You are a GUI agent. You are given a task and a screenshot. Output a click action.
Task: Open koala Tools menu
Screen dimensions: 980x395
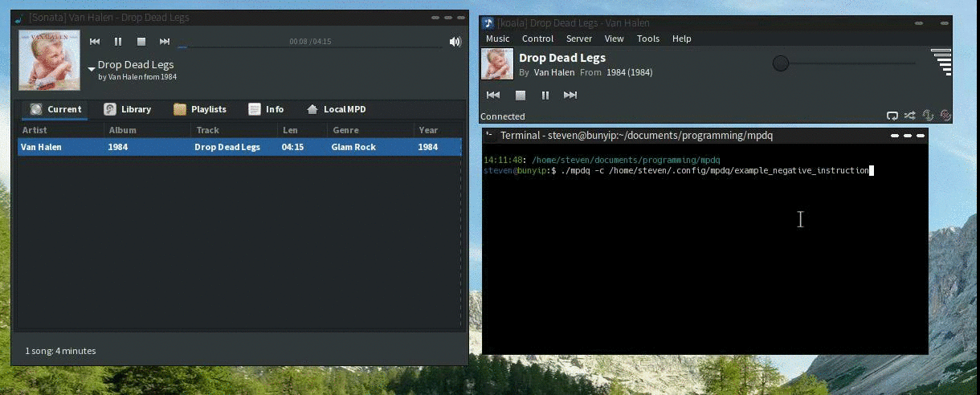(x=648, y=39)
